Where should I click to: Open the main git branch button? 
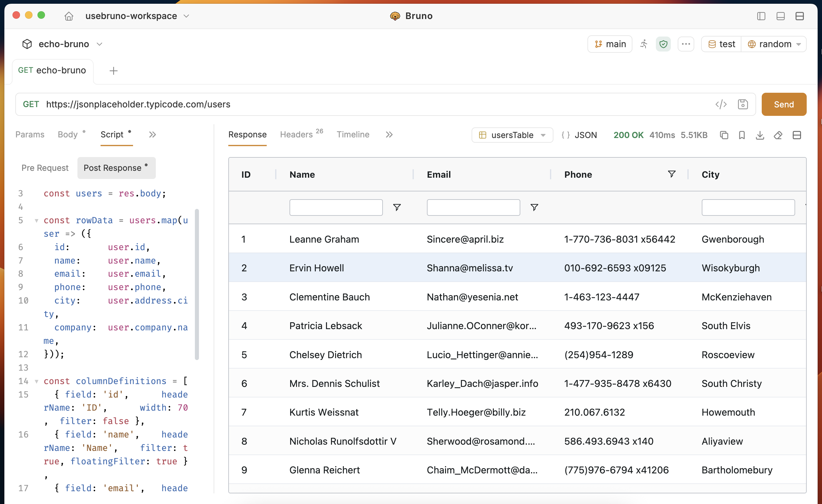(610, 44)
